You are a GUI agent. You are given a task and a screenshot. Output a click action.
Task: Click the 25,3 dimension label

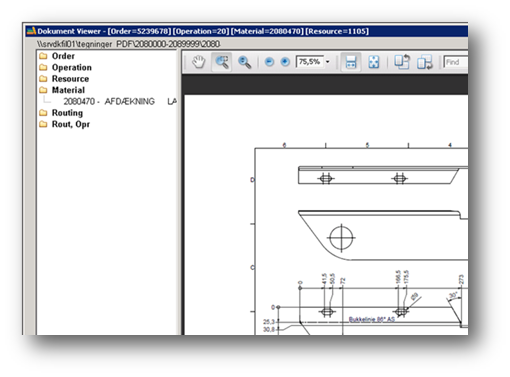[269, 322]
